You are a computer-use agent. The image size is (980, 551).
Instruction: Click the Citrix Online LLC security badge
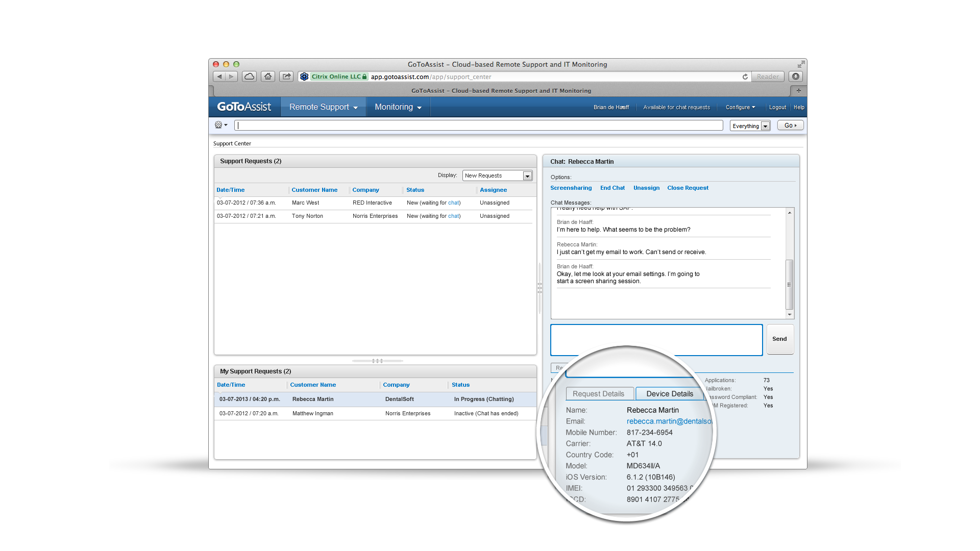pos(339,77)
